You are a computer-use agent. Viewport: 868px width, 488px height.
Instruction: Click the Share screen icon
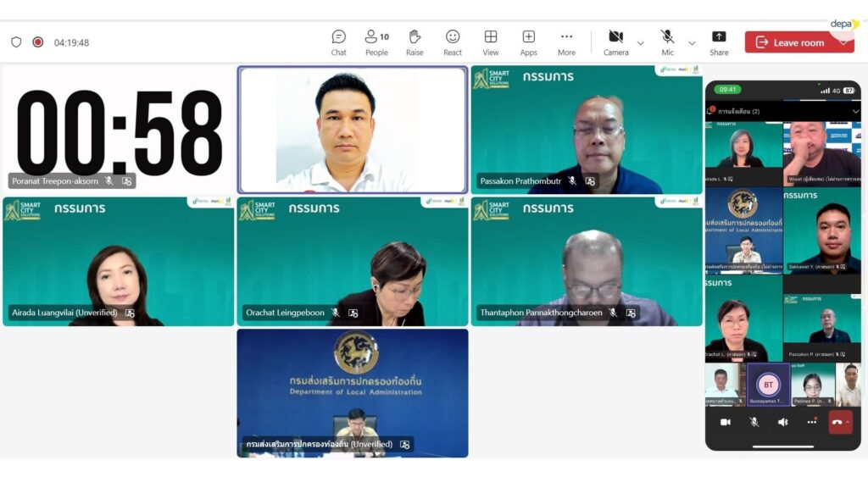(719, 42)
